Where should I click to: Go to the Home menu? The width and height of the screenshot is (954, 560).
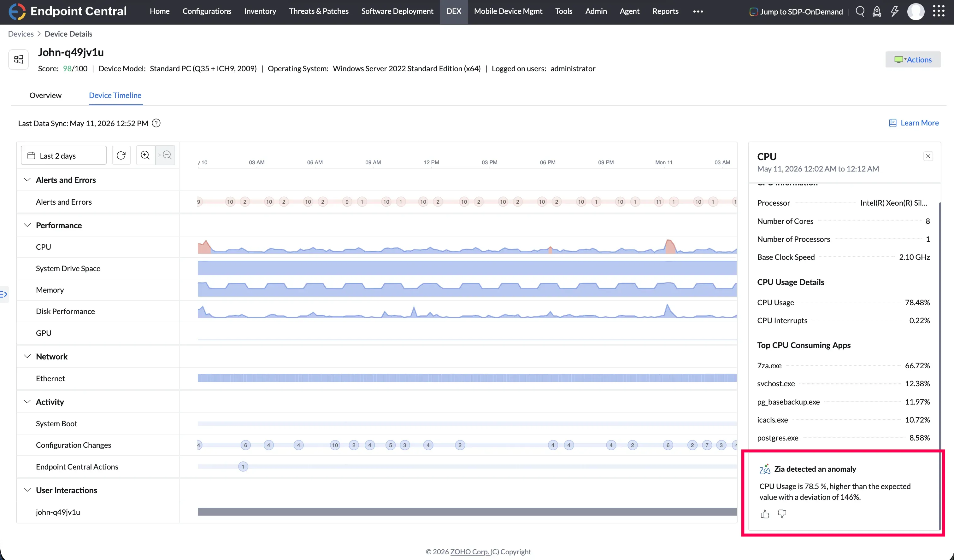(x=160, y=11)
